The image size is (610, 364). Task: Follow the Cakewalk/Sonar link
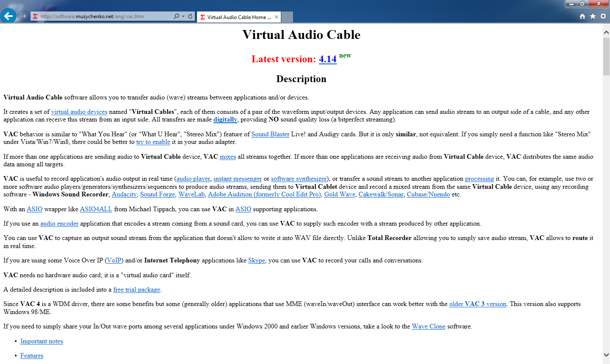(x=381, y=194)
